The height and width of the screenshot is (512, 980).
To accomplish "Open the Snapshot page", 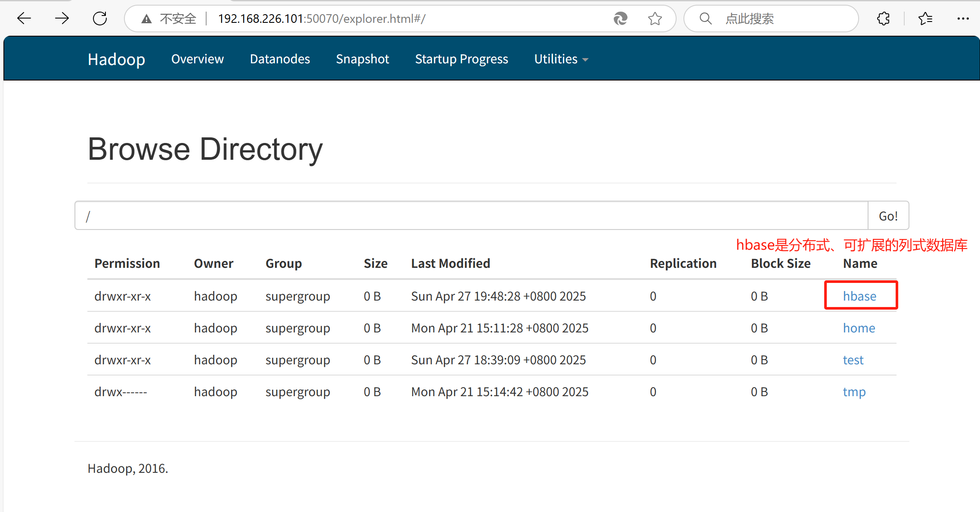I will point(362,59).
